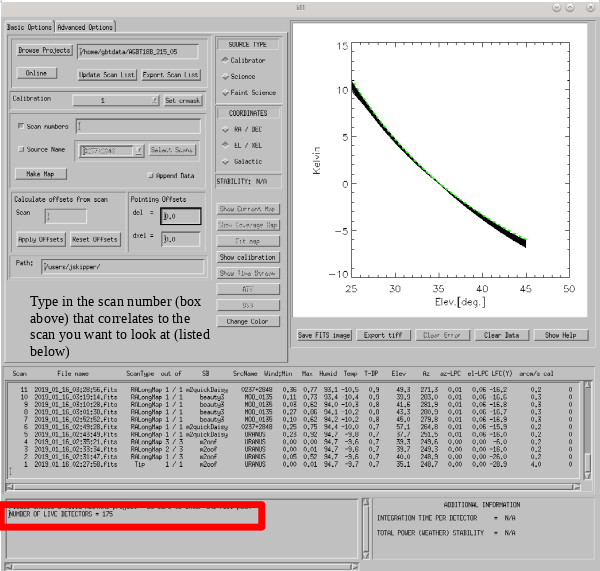Screen dimensions: 600x571
Task: Click the Browse Projects button
Action: 44,51
